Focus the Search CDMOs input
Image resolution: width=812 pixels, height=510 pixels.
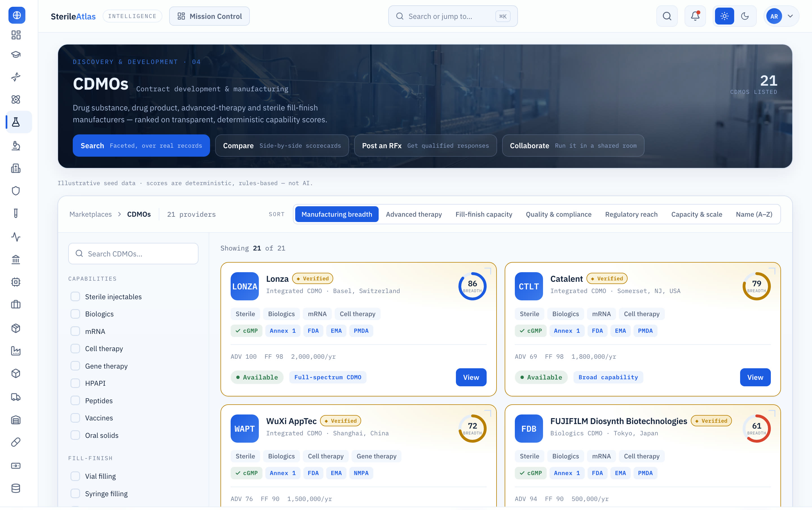(133, 254)
